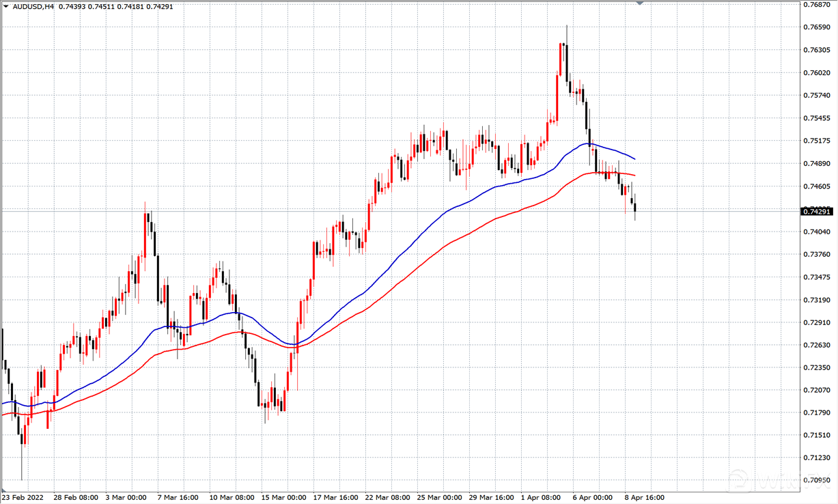
Task: Select the current price label 0.74291
Action: [x=817, y=212]
